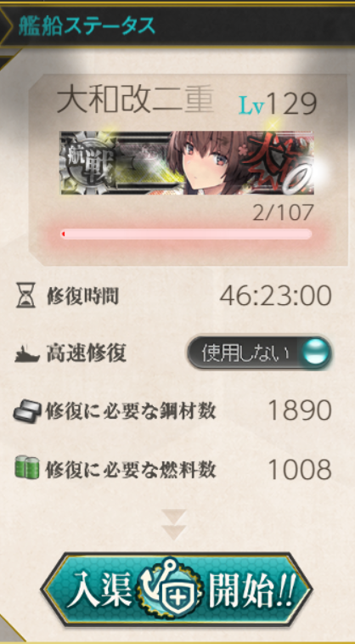Viewport: 355px width, 644px height.
Task: Click the green fuel drum icon
Action: tap(27, 467)
